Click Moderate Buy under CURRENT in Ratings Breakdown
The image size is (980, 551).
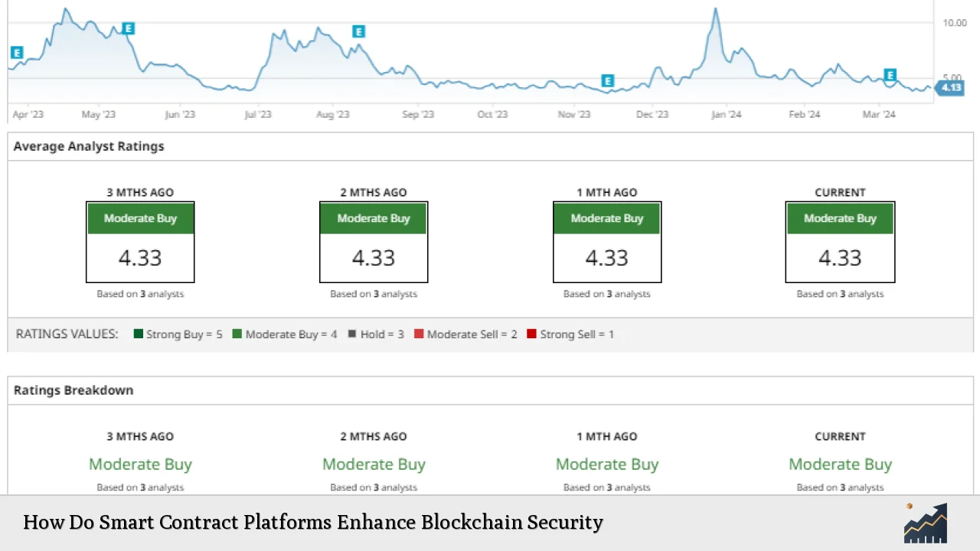[x=840, y=465]
